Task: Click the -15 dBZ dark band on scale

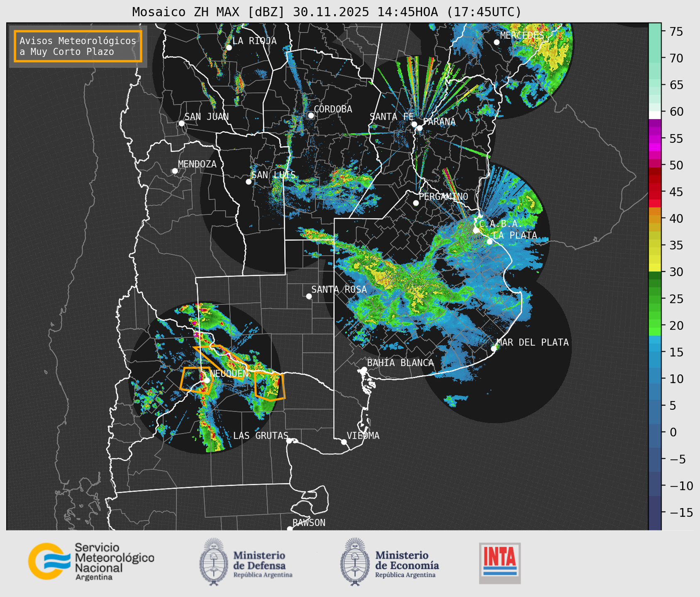Action: point(655,512)
